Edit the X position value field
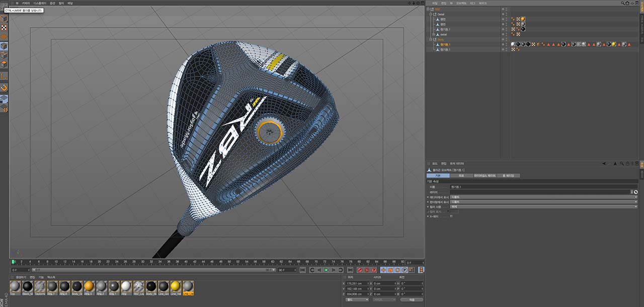The image size is (644, 307). click(x=357, y=283)
